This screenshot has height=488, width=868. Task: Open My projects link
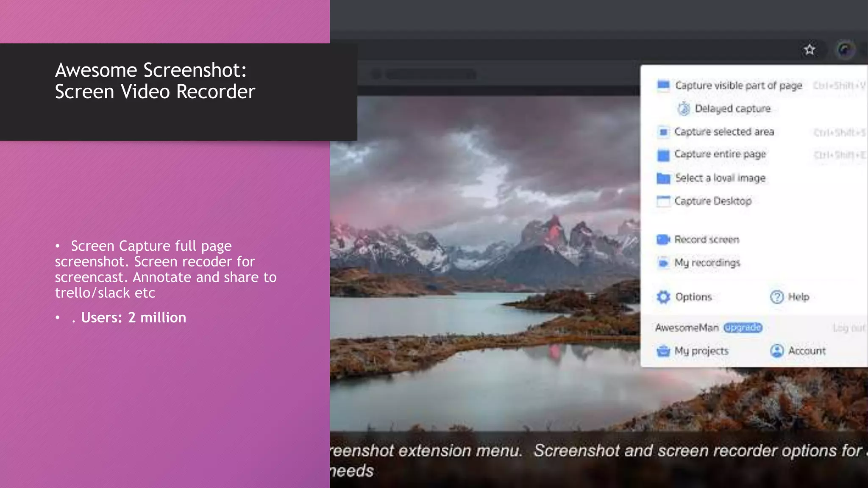[x=701, y=351]
